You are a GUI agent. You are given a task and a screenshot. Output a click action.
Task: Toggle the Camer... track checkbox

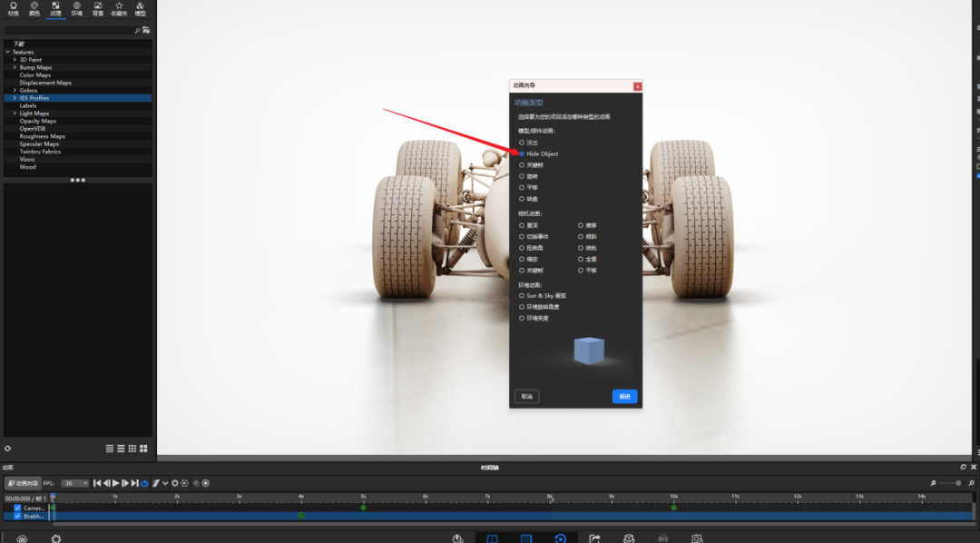point(17,508)
